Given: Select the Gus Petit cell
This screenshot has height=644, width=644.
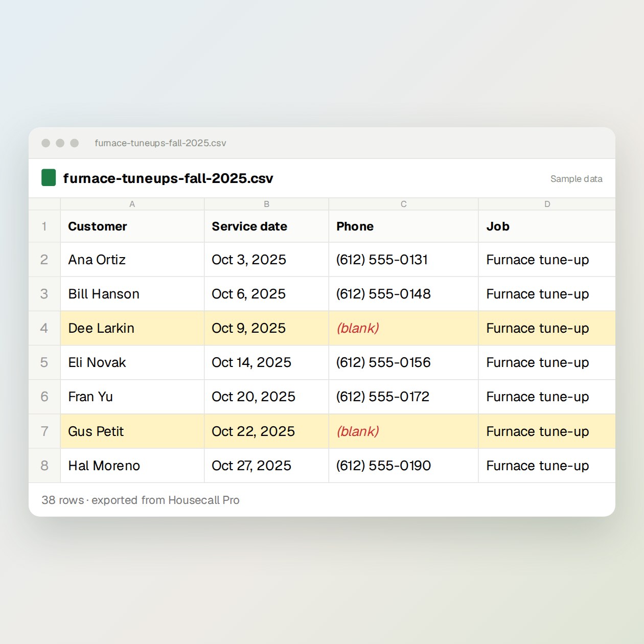Looking at the screenshot, I should click(132, 431).
